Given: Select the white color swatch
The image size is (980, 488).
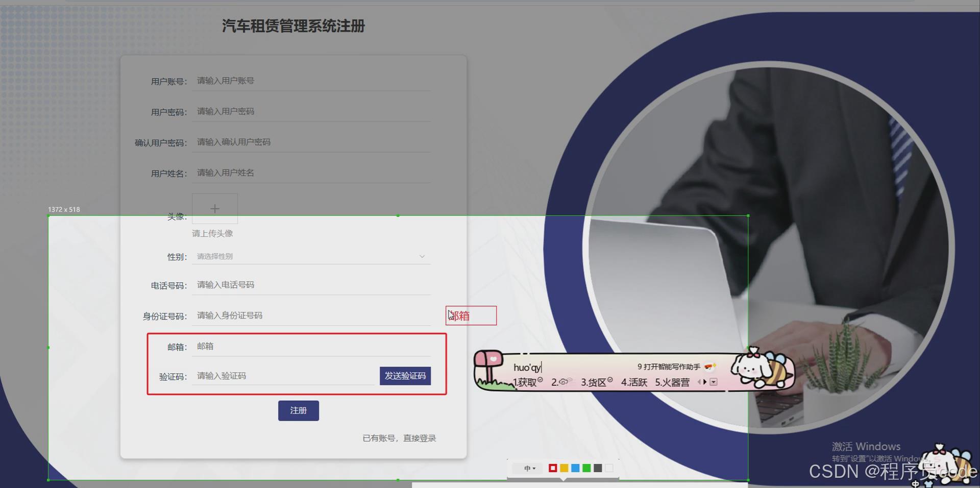Looking at the screenshot, I should 609,468.
